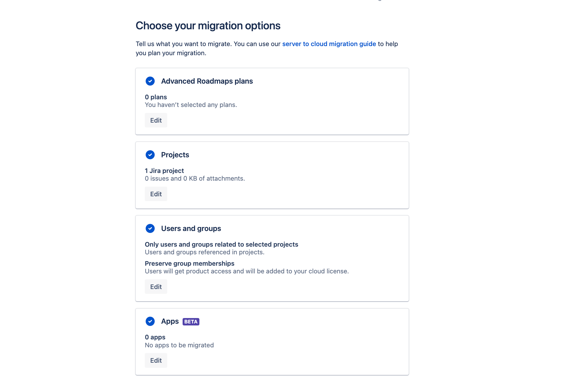This screenshot has height=392, width=566.
Task: Click the purple BETA badge next to Apps
Action: 190,321
